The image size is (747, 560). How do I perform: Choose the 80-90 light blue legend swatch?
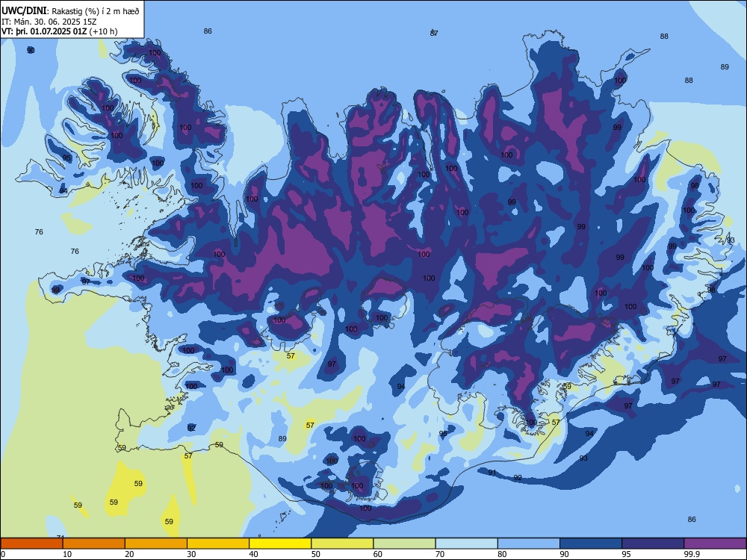click(x=528, y=544)
